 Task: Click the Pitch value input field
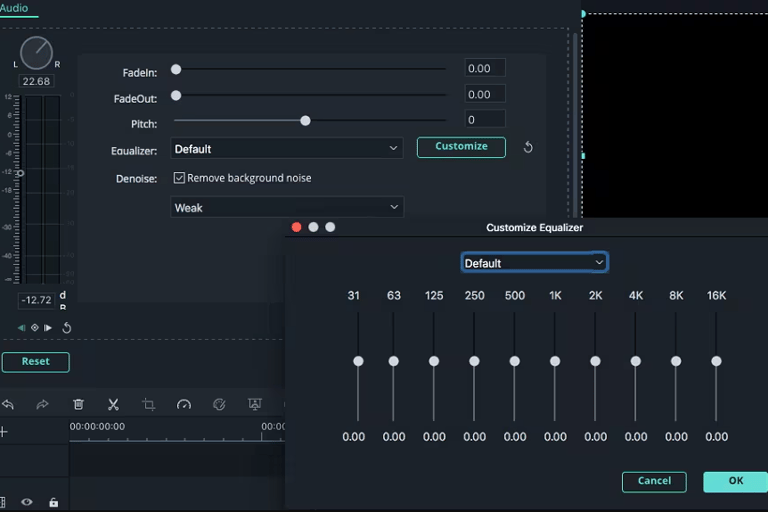(485, 120)
